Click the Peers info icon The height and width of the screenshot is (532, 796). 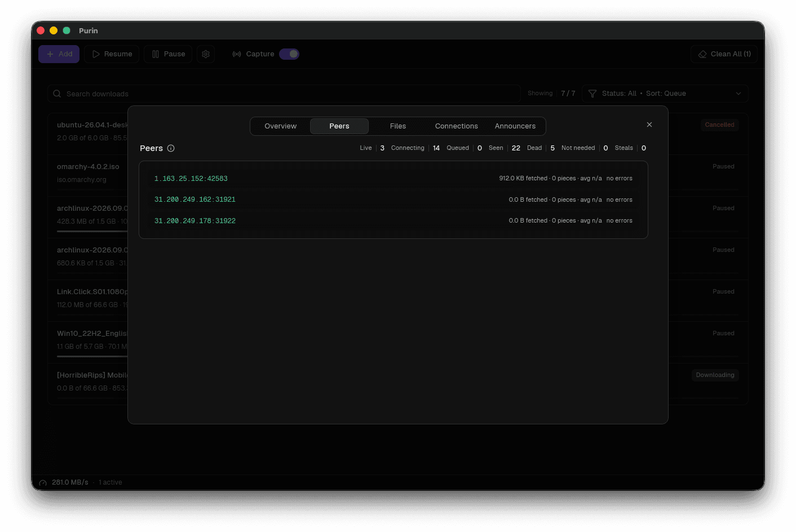point(171,148)
